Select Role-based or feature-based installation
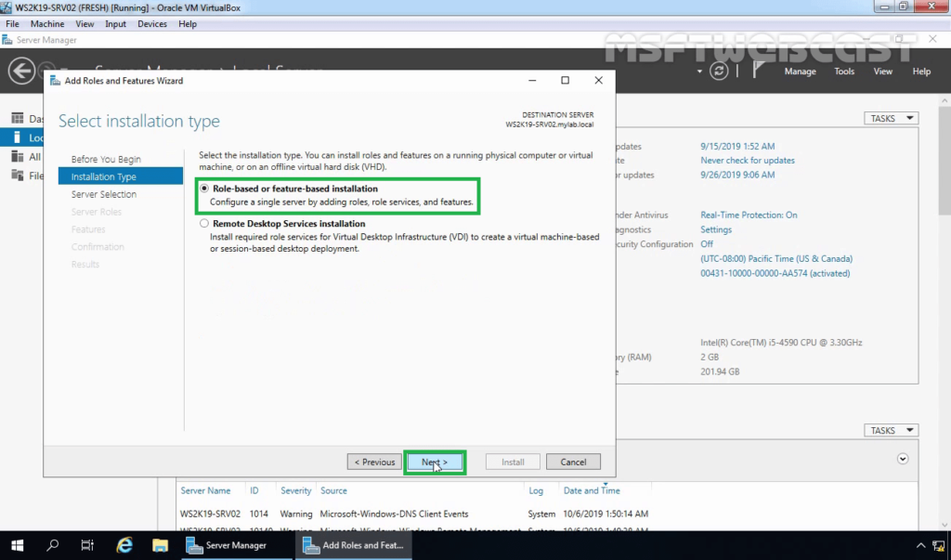Viewport: 951px width, 560px height. pyautogui.click(x=204, y=189)
